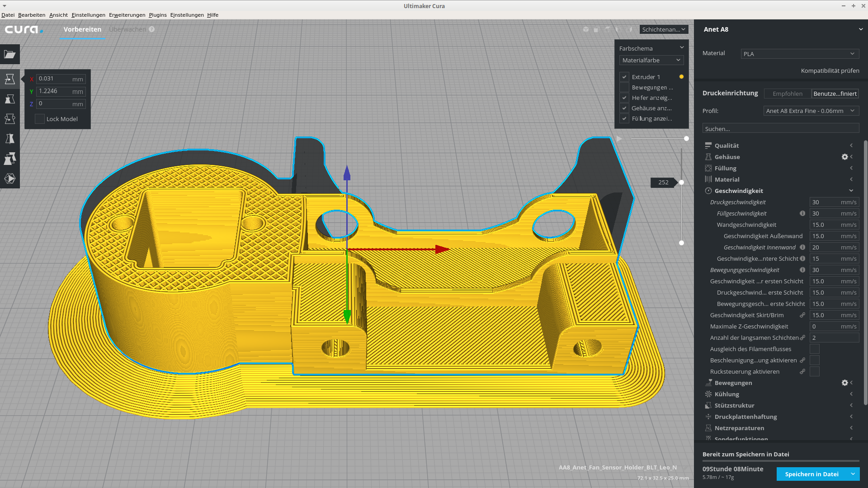
Task: Click the layer slider handle at 252
Action: coord(681,182)
